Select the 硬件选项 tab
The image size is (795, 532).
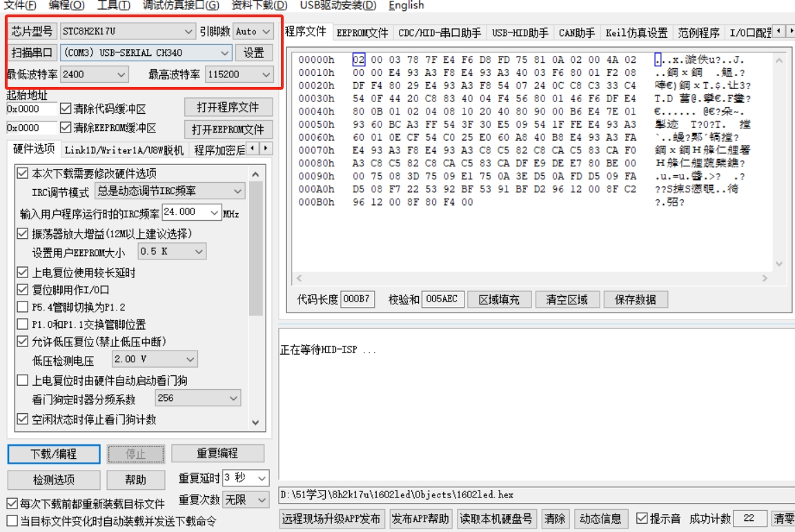point(33,148)
